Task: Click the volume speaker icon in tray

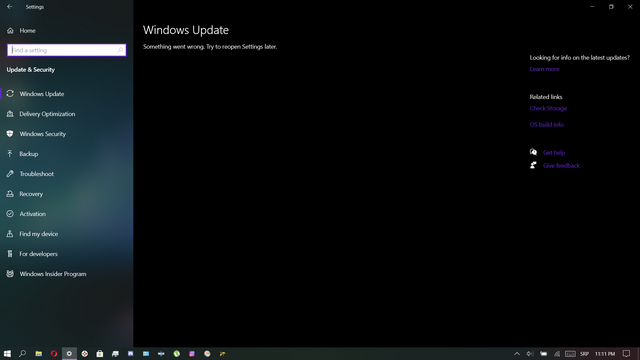Action: [x=530, y=354]
